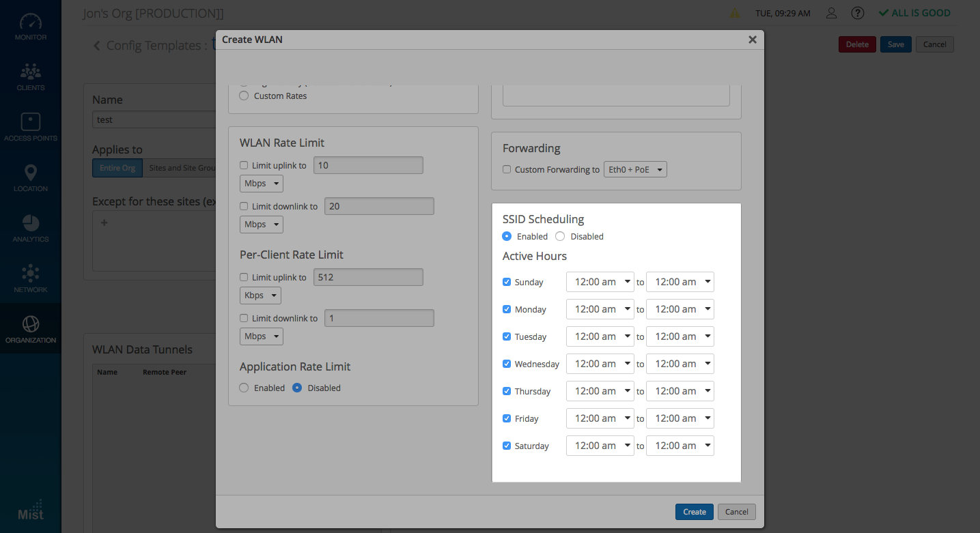Open Access Points from the sidebar
The width and height of the screenshot is (980, 533).
coord(30,128)
